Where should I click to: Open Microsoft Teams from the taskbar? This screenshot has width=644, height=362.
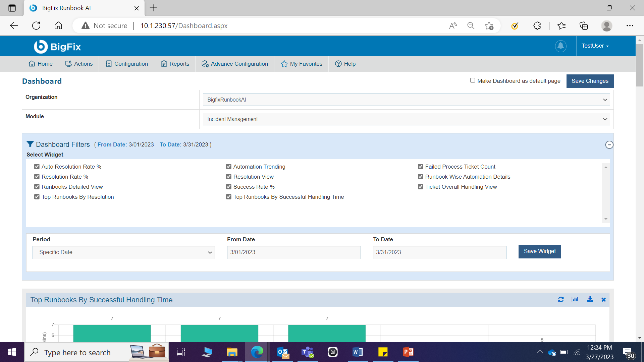(x=307, y=352)
